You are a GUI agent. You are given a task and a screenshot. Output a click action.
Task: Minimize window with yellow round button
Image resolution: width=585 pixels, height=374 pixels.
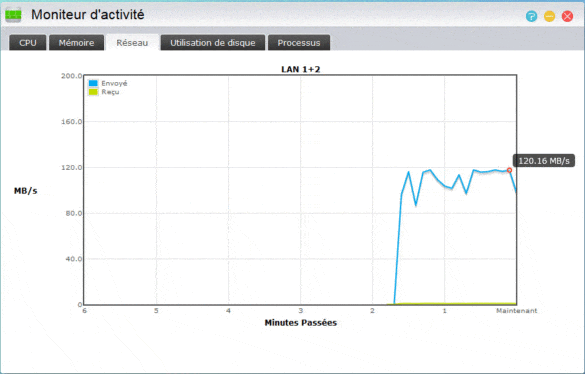click(x=549, y=16)
